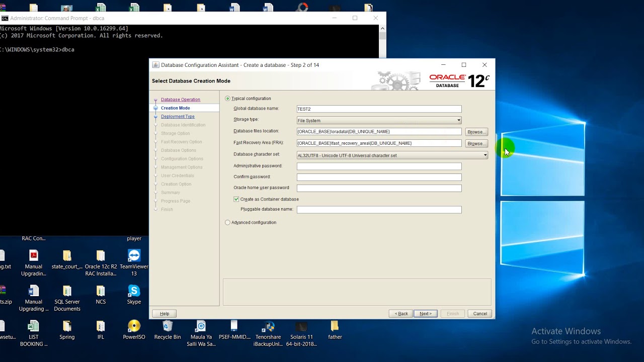
Task: Open Manual Upgrading PDF icon
Action: pos(34,263)
